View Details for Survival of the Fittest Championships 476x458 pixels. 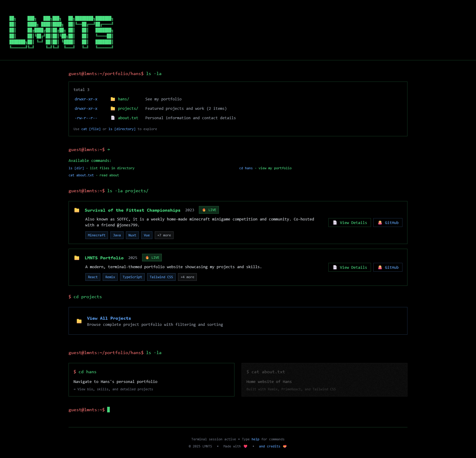(x=349, y=223)
